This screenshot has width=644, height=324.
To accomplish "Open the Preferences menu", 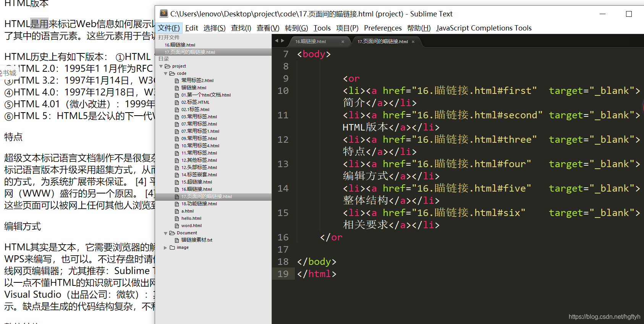I will pyautogui.click(x=383, y=28).
